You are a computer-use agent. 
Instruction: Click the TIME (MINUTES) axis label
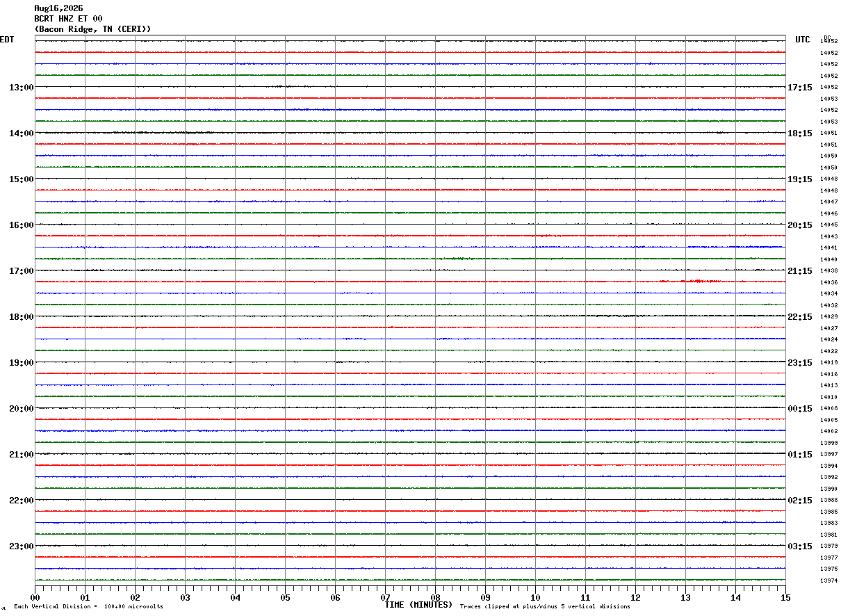418,605
